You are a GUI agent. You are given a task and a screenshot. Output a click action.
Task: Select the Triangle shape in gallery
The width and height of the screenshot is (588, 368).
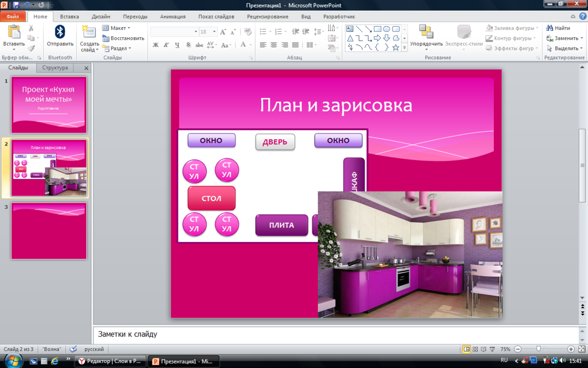(x=350, y=38)
